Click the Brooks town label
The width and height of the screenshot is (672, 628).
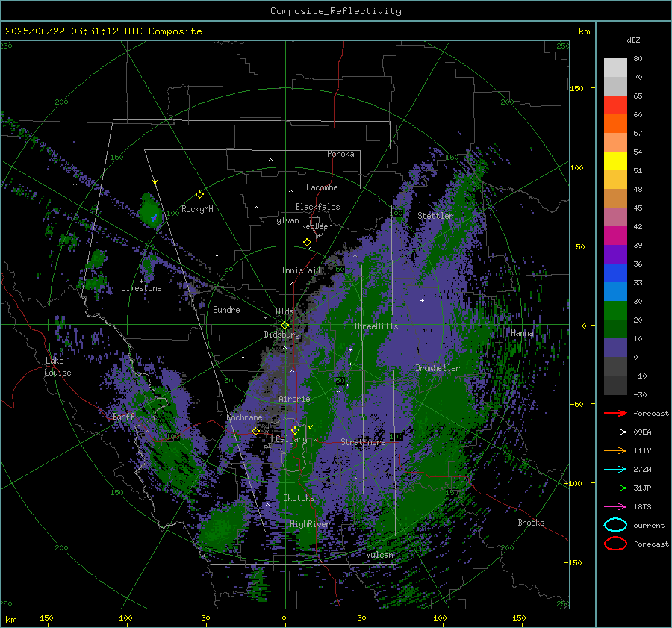pyautogui.click(x=531, y=523)
